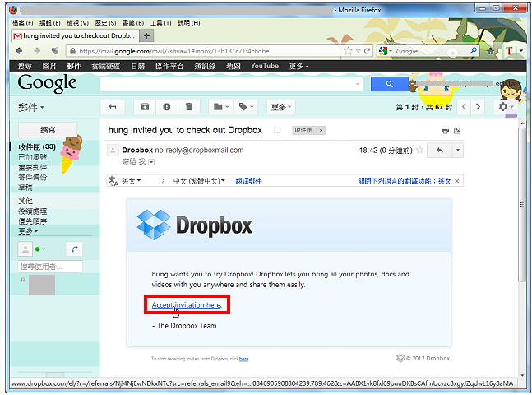The height and width of the screenshot is (395, 532).
Task: Report spam using the exclamation icon
Action: coord(167,107)
